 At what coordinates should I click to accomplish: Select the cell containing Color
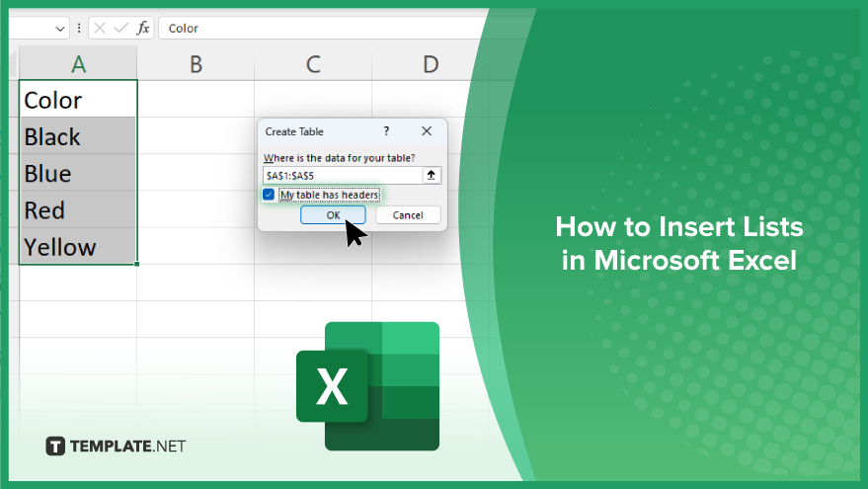78,99
